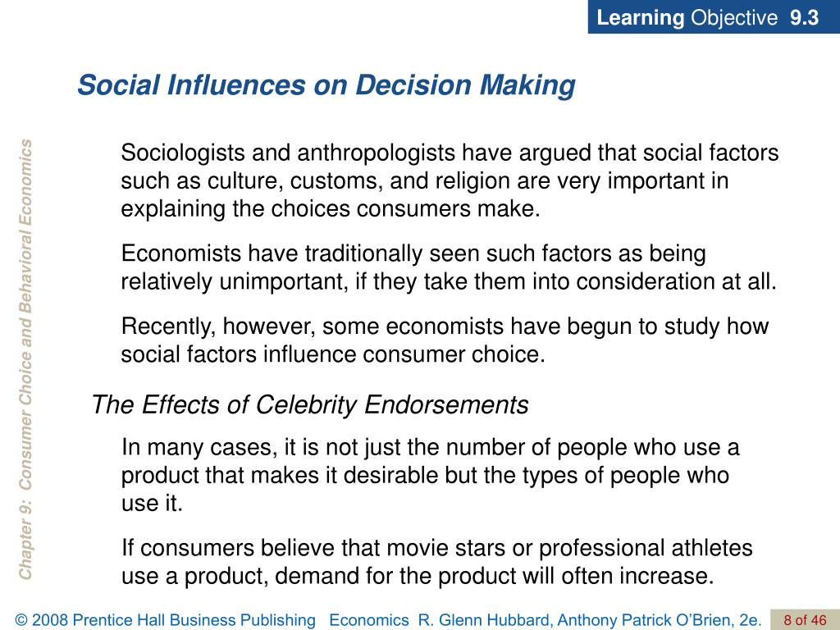
Task: Click the paragraph starting If consumers believe
Action: [436, 562]
